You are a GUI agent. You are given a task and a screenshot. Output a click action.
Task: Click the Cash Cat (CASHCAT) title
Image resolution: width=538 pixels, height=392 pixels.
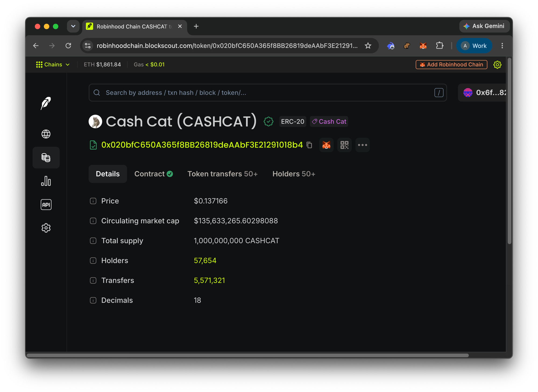(181, 121)
